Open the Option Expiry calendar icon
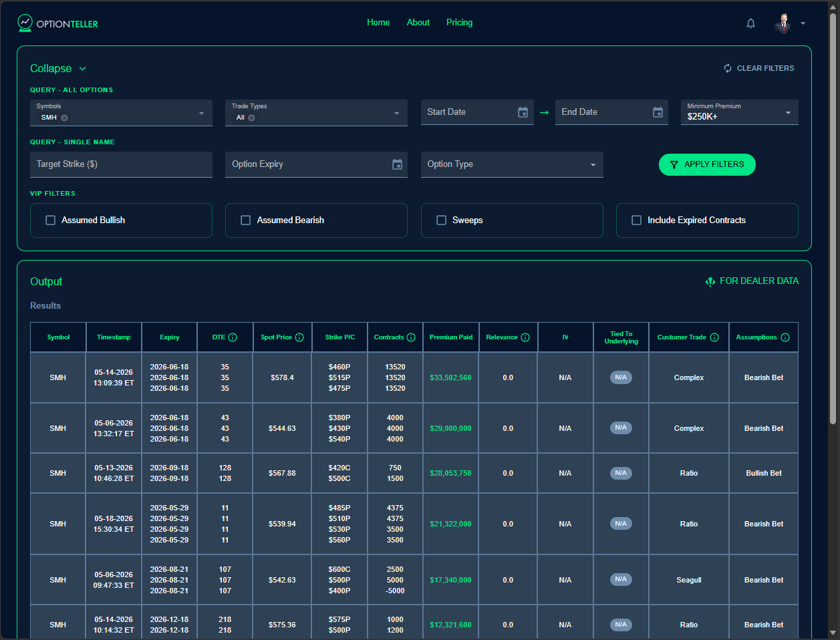 (x=397, y=164)
